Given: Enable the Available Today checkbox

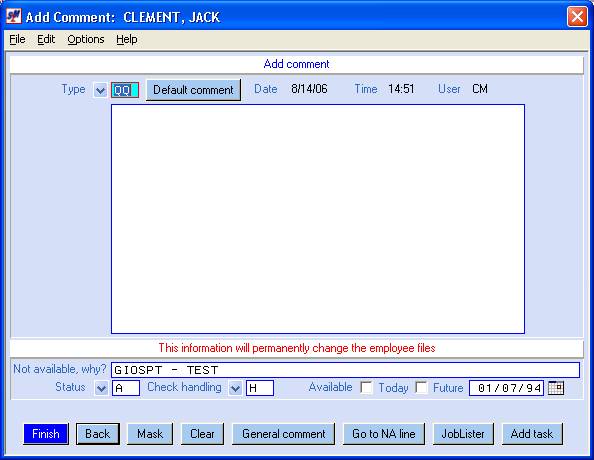Looking at the screenshot, I should point(366,387).
